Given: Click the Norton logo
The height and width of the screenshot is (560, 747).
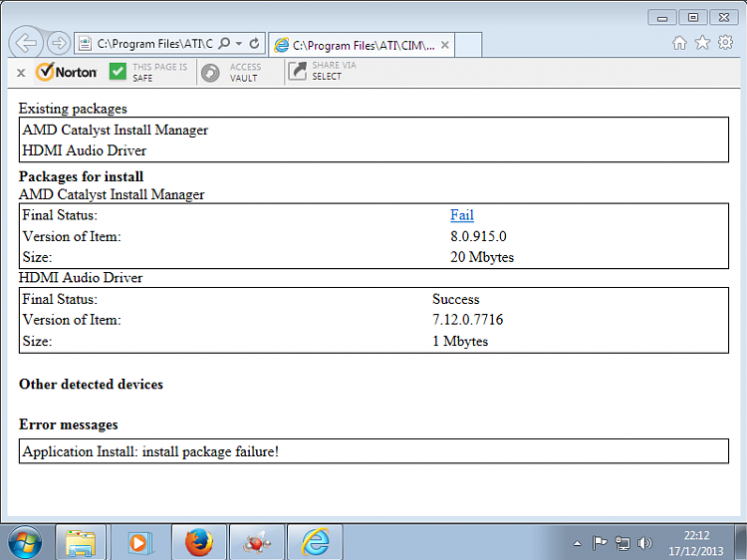Looking at the screenshot, I should pyautogui.click(x=67, y=72).
